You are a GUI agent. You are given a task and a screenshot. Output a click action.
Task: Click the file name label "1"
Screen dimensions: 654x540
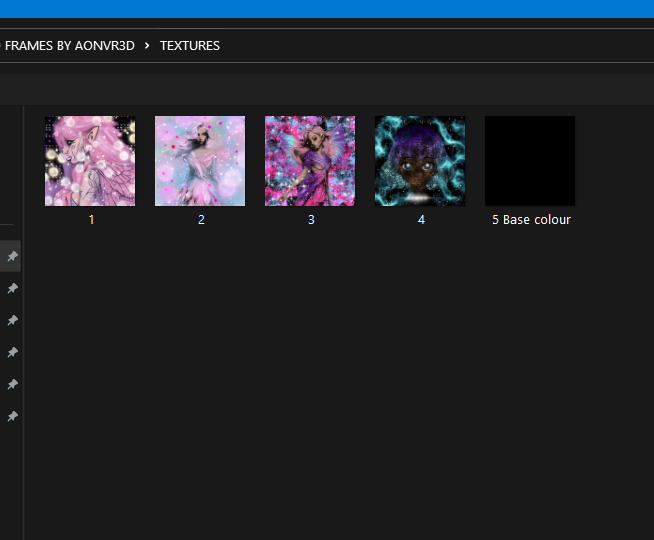point(91,220)
